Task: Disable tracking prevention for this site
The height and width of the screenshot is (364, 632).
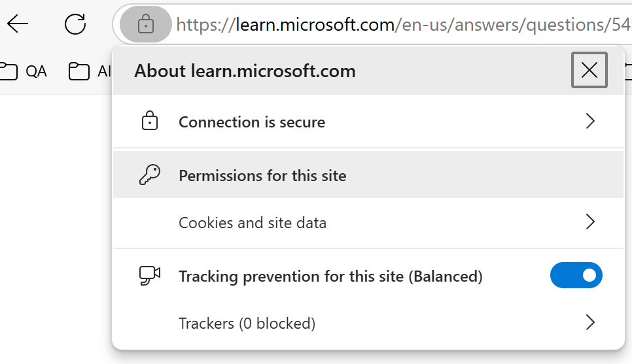Action: [x=576, y=276]
